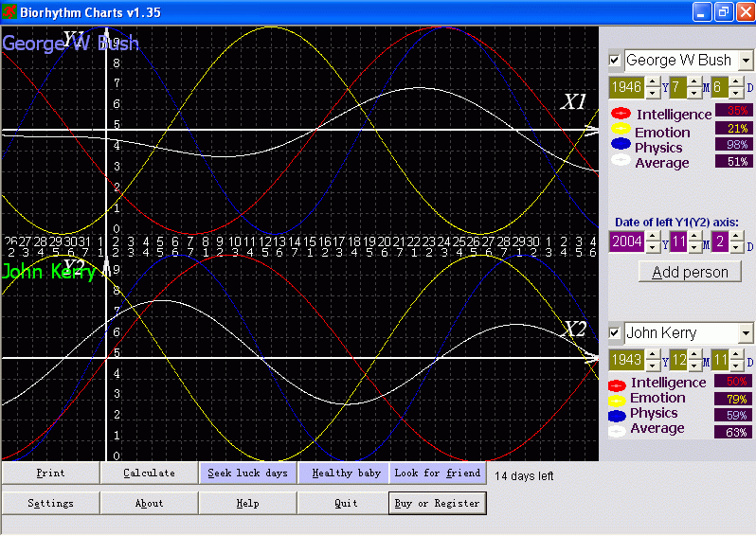Click the Print button

[50, 473]
